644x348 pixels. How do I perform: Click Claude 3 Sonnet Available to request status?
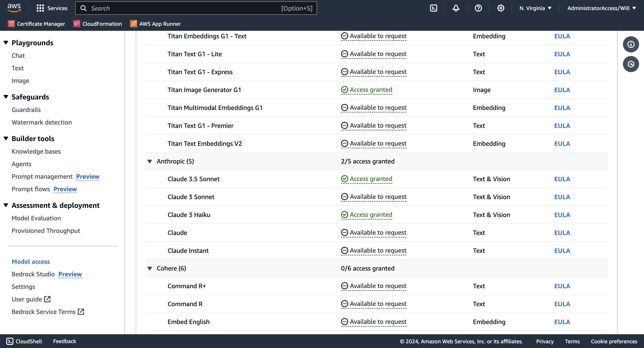374,197
